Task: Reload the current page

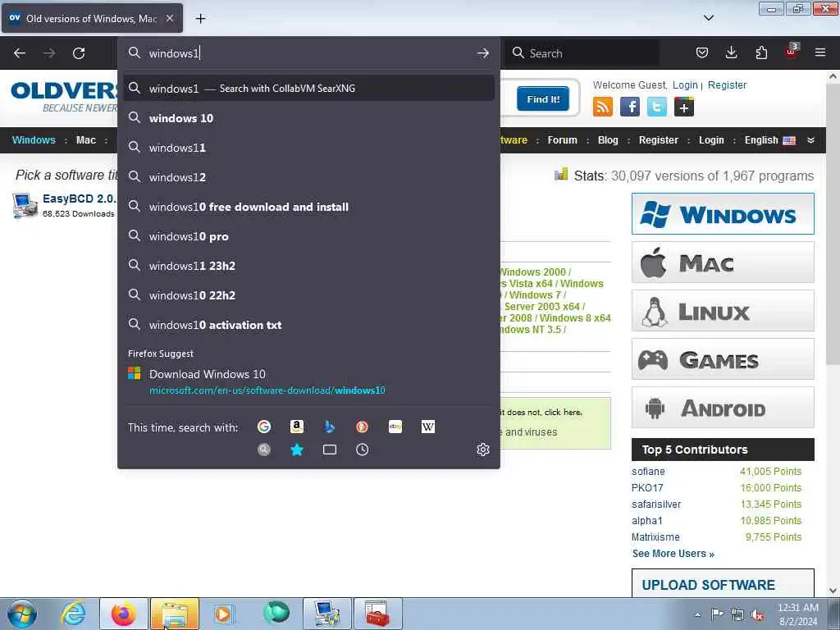Action: pos(79,53)
